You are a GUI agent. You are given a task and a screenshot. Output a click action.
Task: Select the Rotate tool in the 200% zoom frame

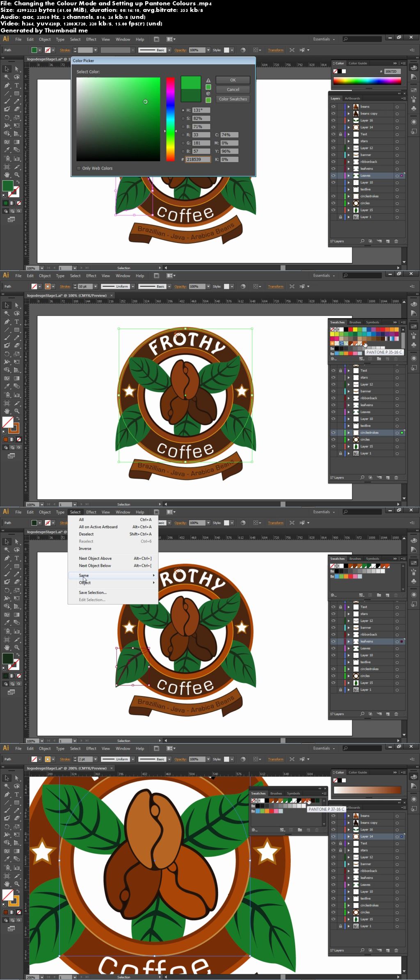click(x=7, y=827)
